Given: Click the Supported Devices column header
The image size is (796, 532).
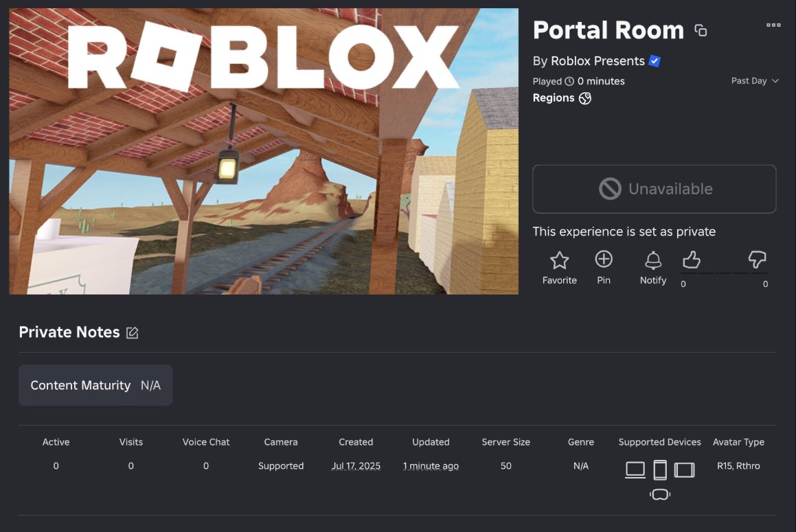Looking at the screenshot, I should [659, 442].
